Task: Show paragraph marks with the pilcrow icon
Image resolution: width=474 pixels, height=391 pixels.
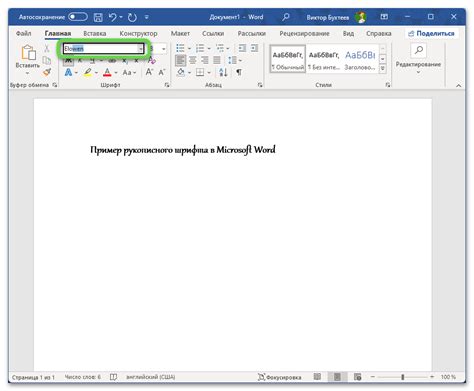Action: [x=239, y=72]
